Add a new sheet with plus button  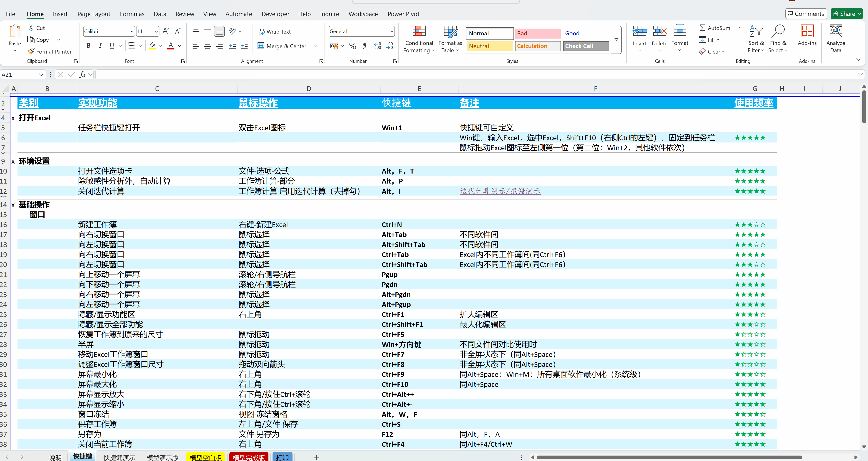[316, 457]
